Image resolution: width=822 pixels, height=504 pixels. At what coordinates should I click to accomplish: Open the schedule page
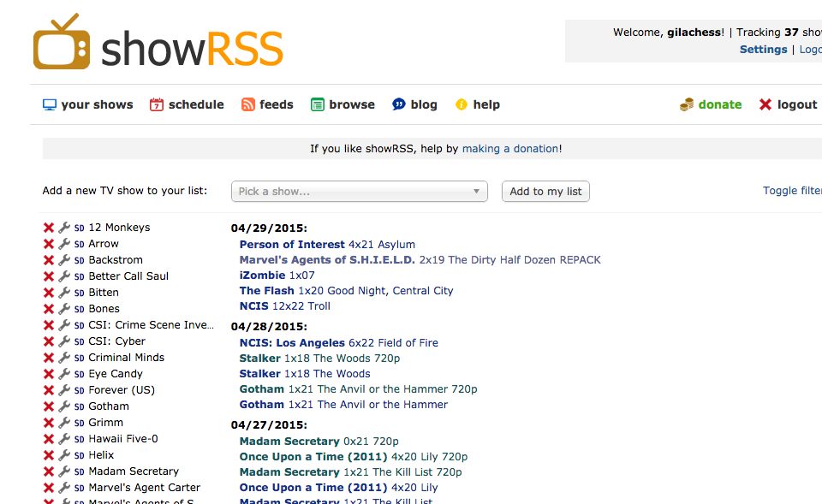pos(187,104)
